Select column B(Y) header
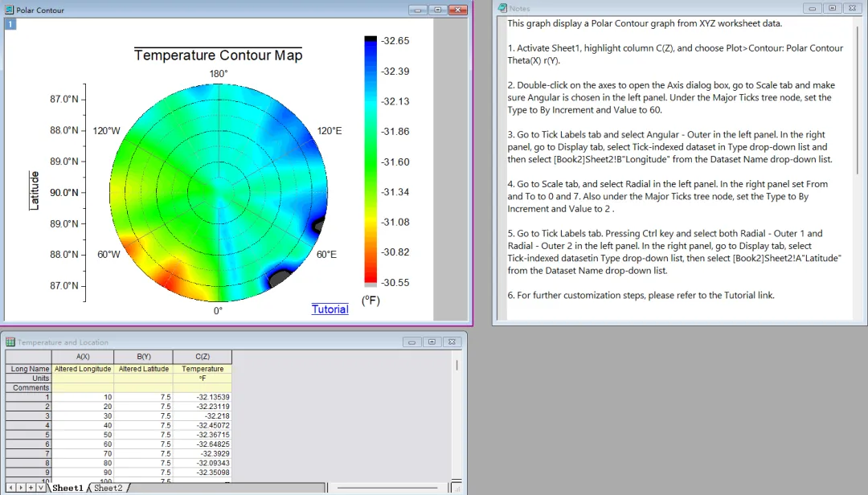 pos(143,357)
